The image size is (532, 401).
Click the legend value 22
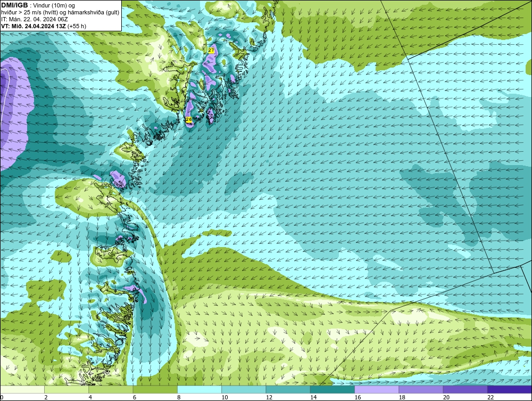[491, 397]
